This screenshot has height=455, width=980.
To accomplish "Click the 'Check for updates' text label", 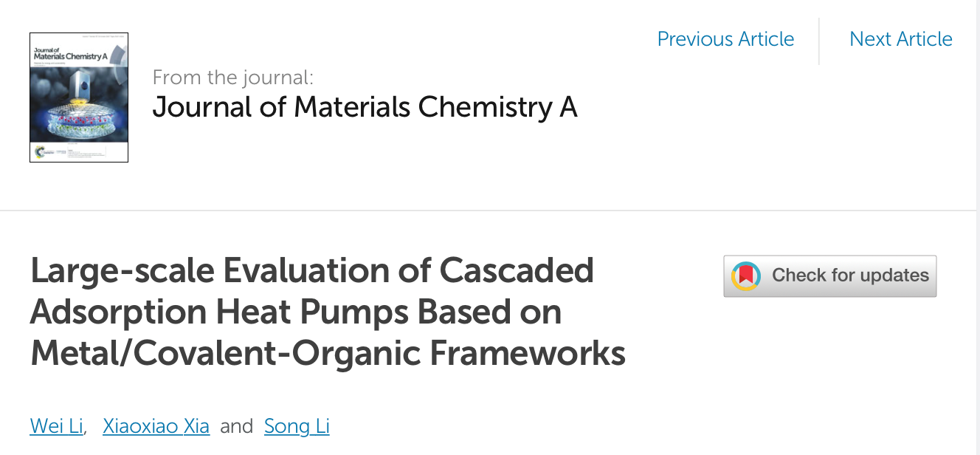I will click(x=850, y=276).
